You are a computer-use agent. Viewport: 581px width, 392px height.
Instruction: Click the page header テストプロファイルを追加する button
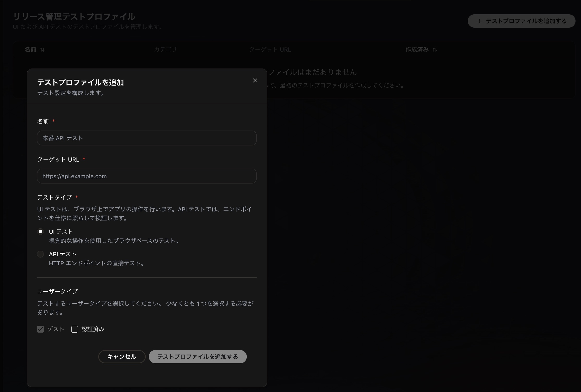(521, 21)
